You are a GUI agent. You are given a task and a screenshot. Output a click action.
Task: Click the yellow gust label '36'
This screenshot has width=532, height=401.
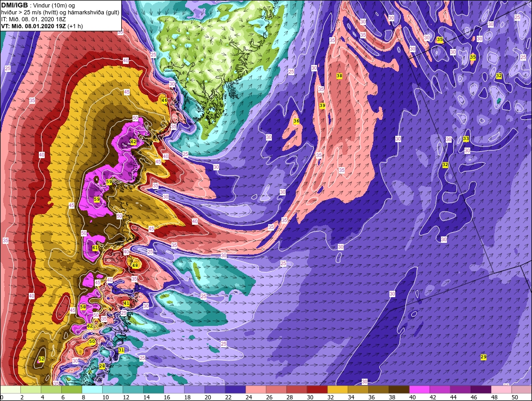coord(296,121)
